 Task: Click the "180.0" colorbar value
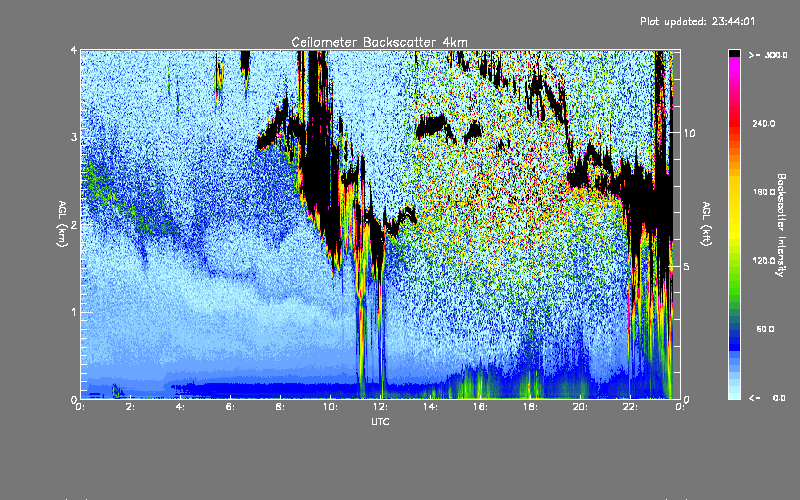[764, 192]
